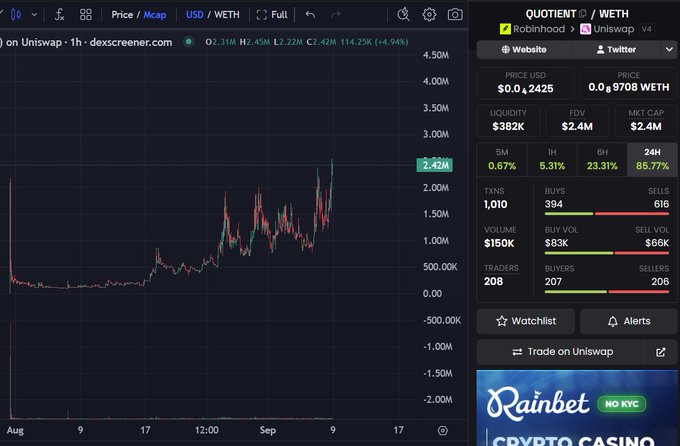The width and height of the screenshot is (680, 446).
Task: Click the dexscreener.com chart title text
Action: pos(131,42)
